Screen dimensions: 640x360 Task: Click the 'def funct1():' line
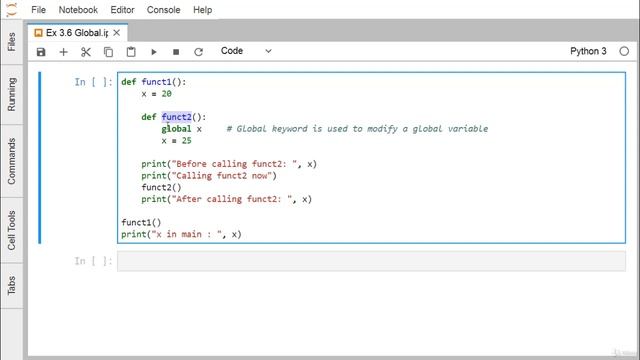153,82
